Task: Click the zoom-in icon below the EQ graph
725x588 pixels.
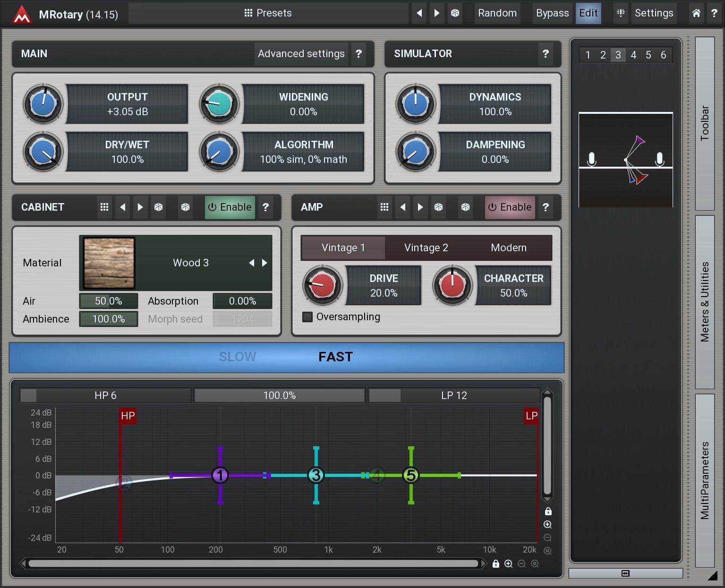Action: pyautogui.click(x=509, y=563)
